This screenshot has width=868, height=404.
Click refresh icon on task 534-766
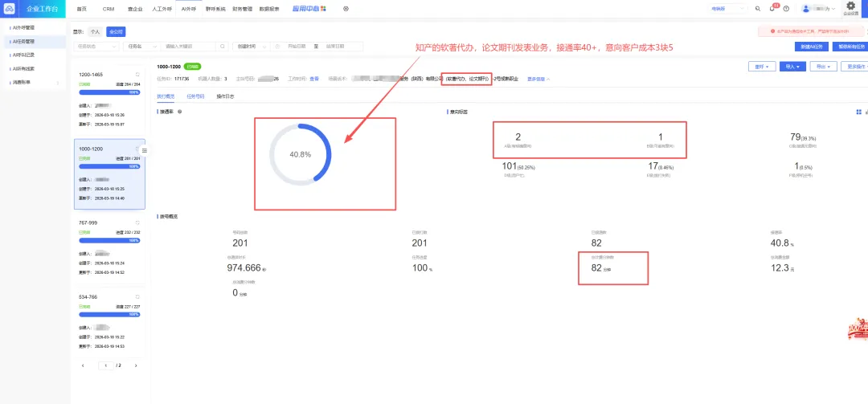[137, 296]
